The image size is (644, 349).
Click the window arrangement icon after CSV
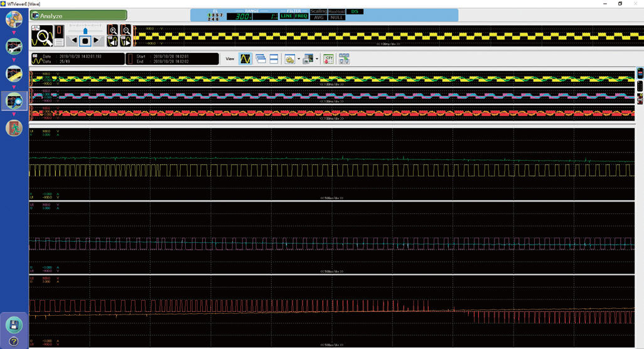344,59
